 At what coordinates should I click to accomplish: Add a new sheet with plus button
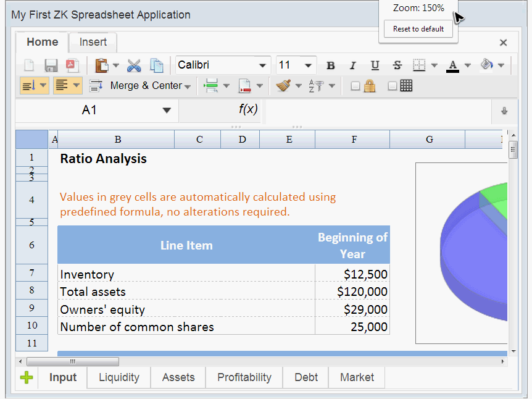[x=26, y=377]
